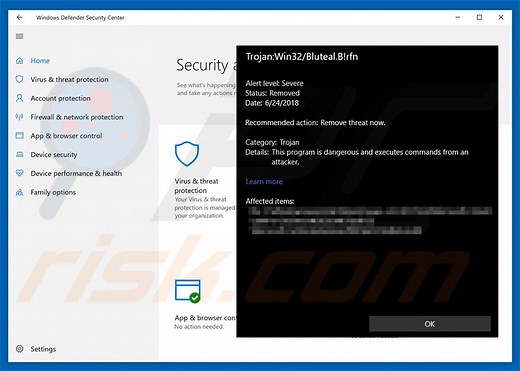
Task: Maximize the Security Center window
Action: 479,17
